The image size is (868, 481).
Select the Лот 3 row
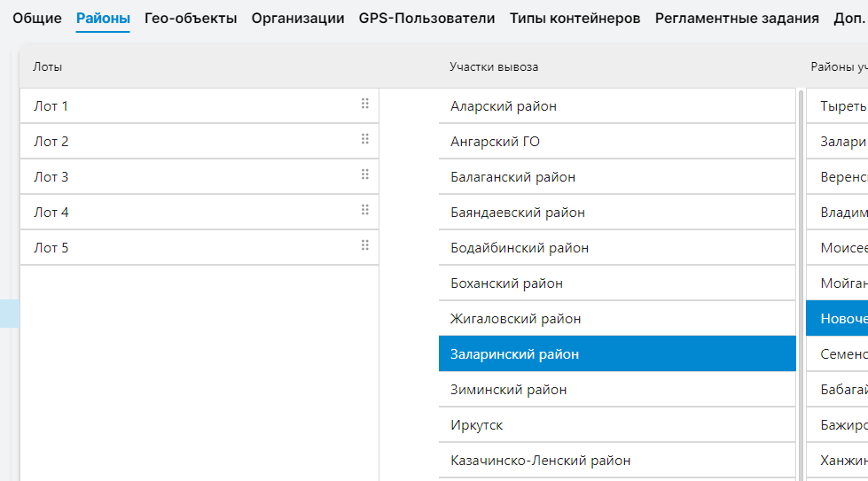pyautogui.click(x=177, y=177)
